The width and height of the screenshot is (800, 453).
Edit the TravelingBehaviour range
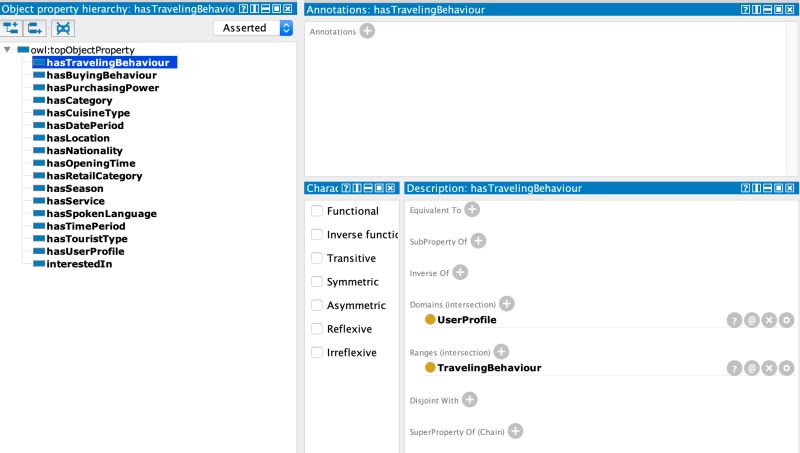[786, 368]
